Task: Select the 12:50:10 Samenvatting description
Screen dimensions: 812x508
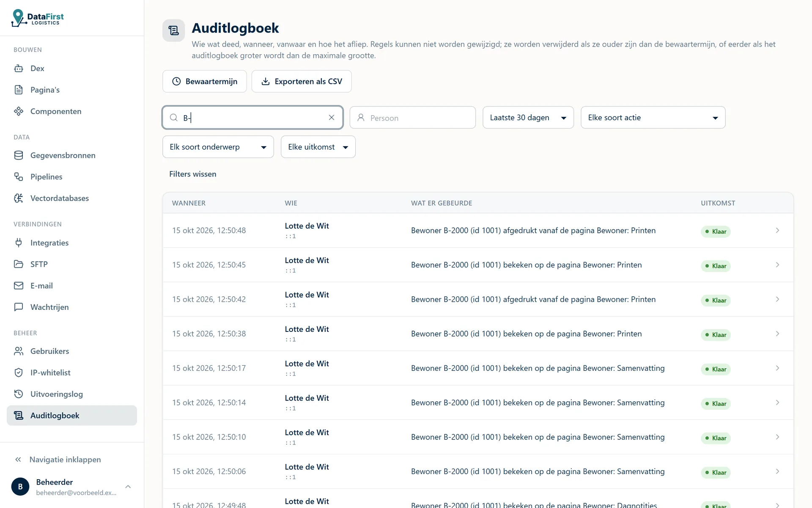Action: (538, 437)
